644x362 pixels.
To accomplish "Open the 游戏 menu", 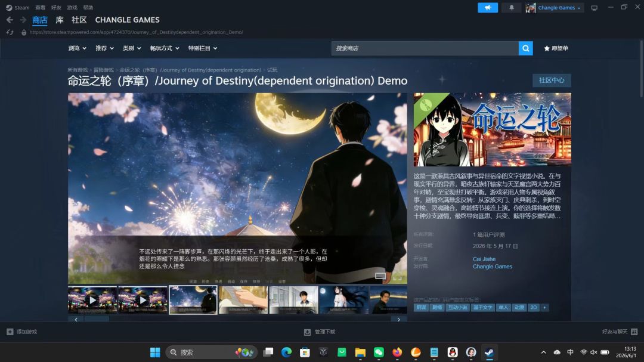I will click(x=72, y=7).
